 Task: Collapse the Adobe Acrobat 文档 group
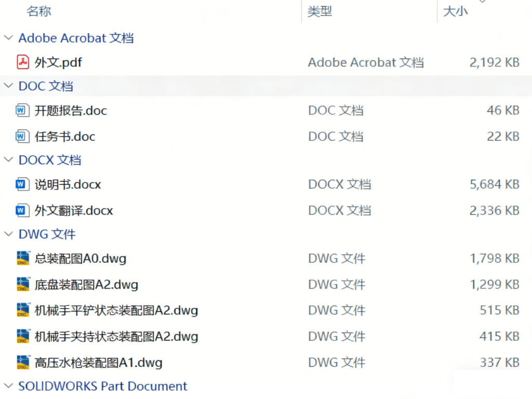(x=8, y=37)
